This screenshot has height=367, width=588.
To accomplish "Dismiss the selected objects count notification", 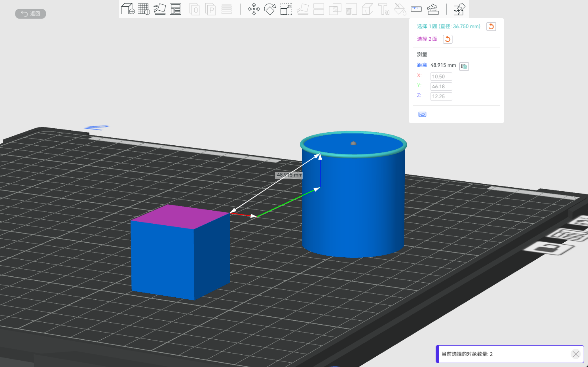I will coord(576,354).
